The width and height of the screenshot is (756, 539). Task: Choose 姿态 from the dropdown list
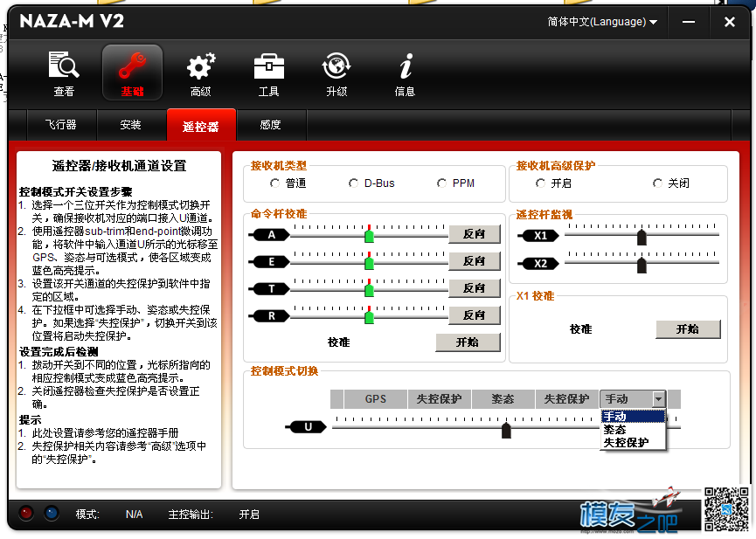coord(633,429)
